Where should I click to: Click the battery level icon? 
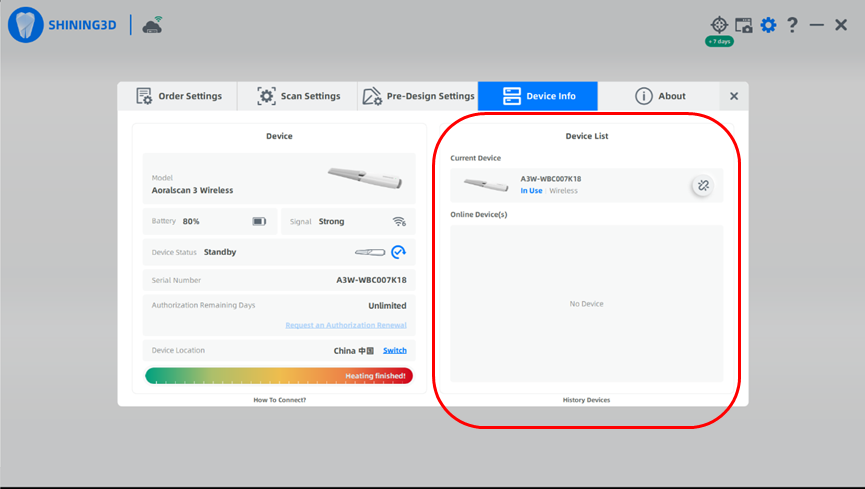259,221
